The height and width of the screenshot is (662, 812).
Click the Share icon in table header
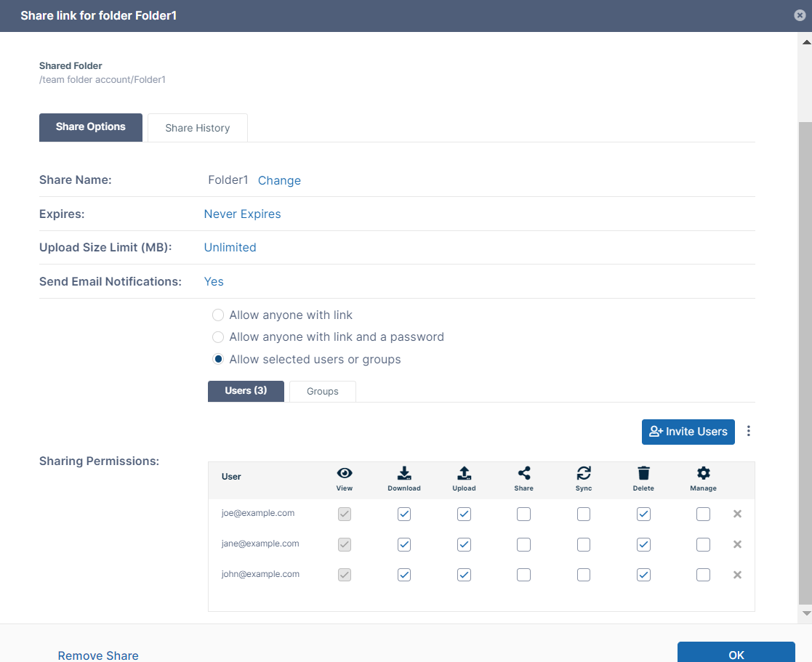(523, 474)
